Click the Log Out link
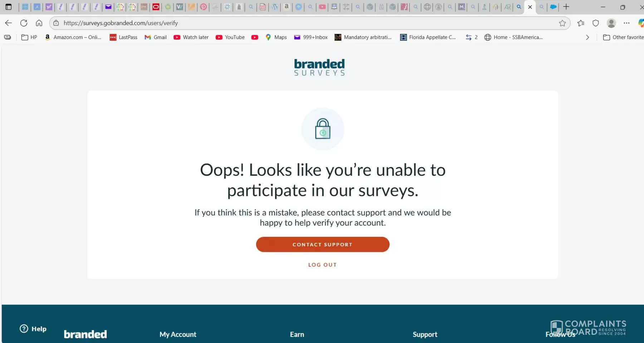 point(323,265)
